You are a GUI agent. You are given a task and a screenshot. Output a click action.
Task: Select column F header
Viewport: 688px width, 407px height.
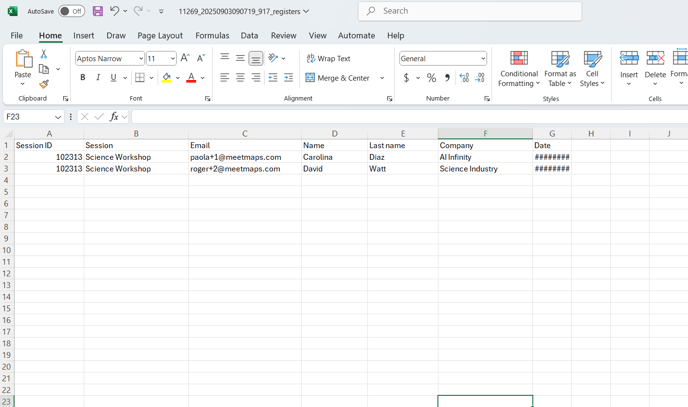tap(485, 133)
